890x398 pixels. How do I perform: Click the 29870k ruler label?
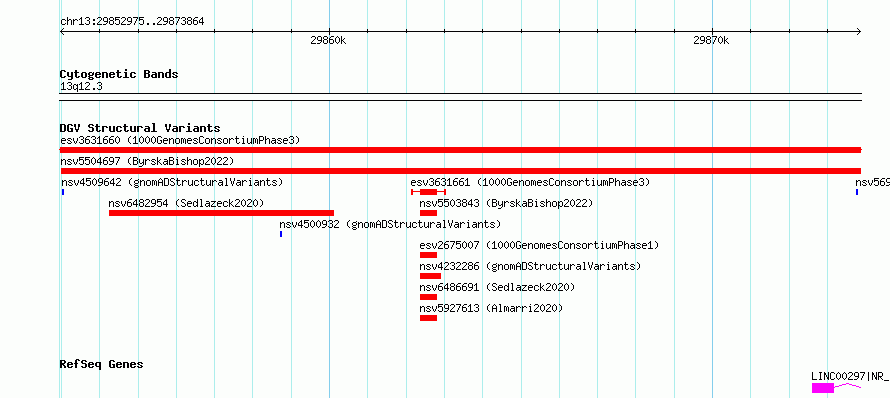[711, 40]
